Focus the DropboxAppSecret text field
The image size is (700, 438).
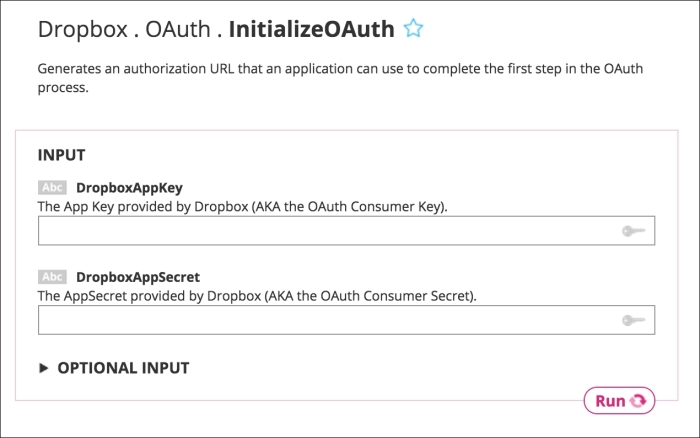coord(346,320)
